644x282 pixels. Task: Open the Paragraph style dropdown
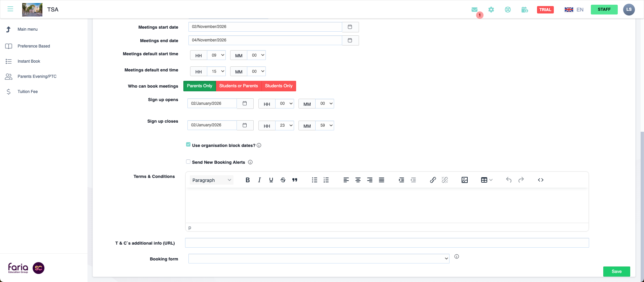click(211, 180)
